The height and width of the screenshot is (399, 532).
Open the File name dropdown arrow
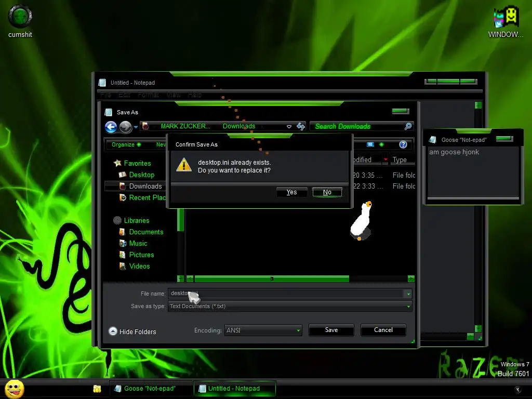pos(408,294)
